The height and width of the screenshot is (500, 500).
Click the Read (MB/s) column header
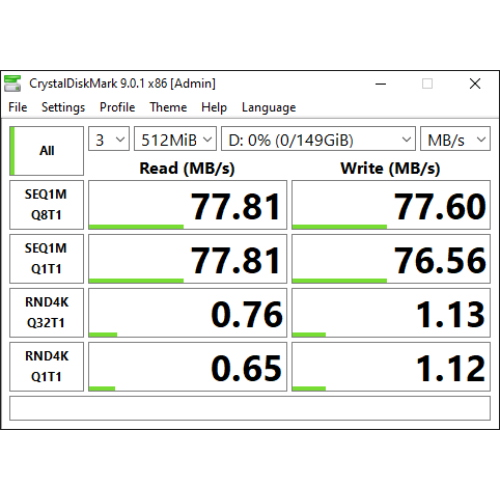(187, 168)
